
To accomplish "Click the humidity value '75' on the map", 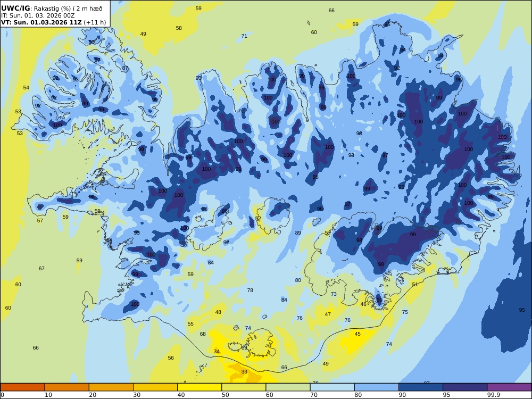I will 405,312.
